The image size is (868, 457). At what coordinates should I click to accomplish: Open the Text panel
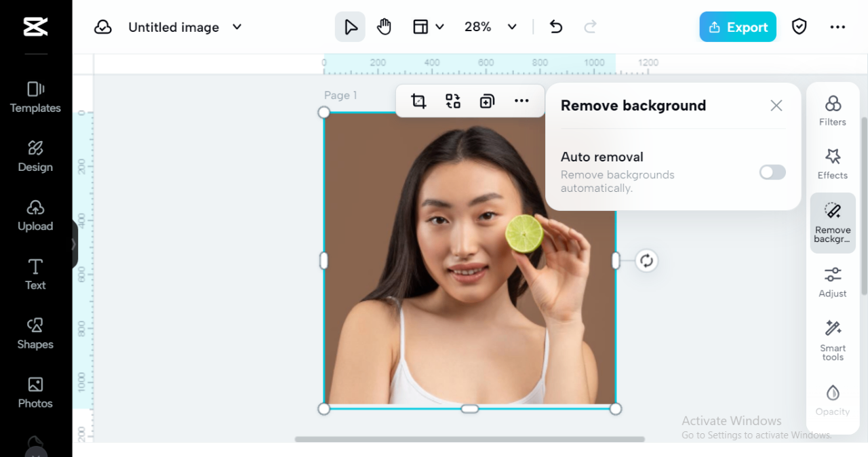[35, 274]
